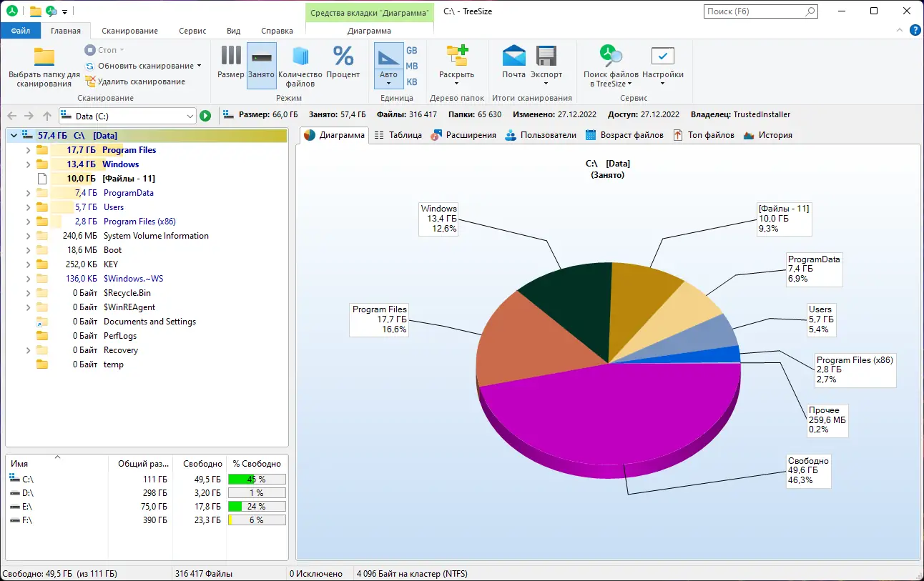
Task: Set the size unit to GB
Action: (x=412, y=50)
